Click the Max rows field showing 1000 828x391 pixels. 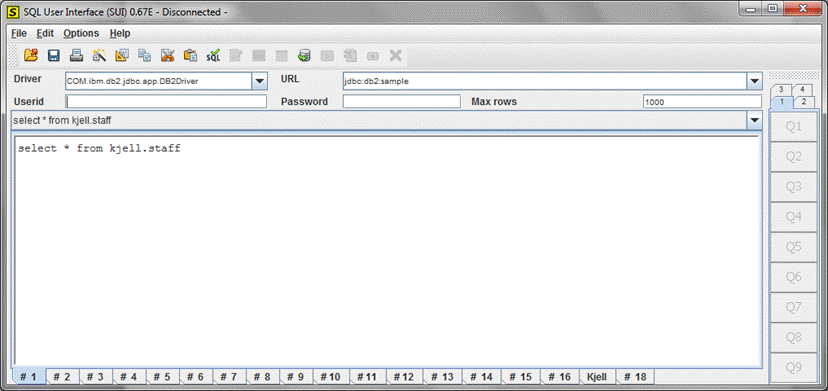(x=702, y=102)
